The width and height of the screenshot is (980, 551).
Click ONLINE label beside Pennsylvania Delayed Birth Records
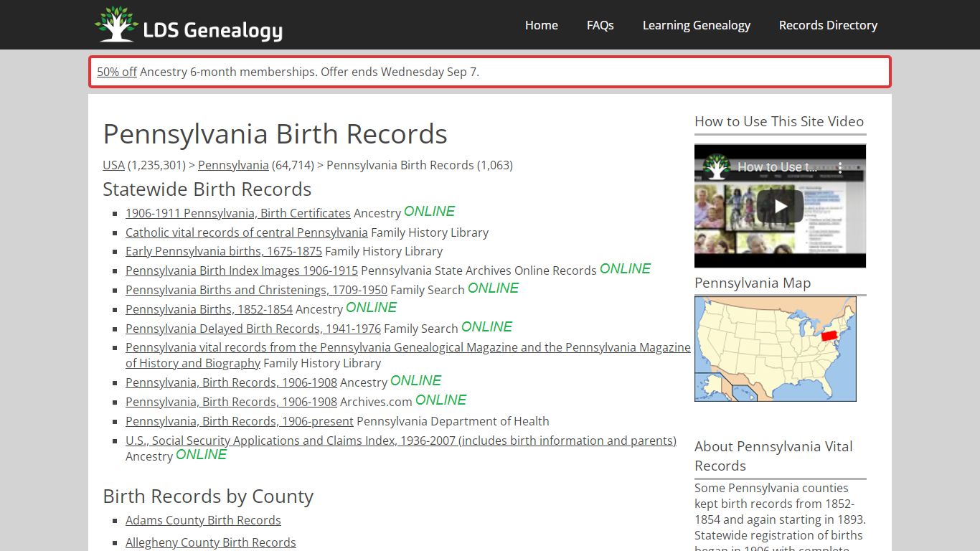pyautogui.click(x=487, y=327)
